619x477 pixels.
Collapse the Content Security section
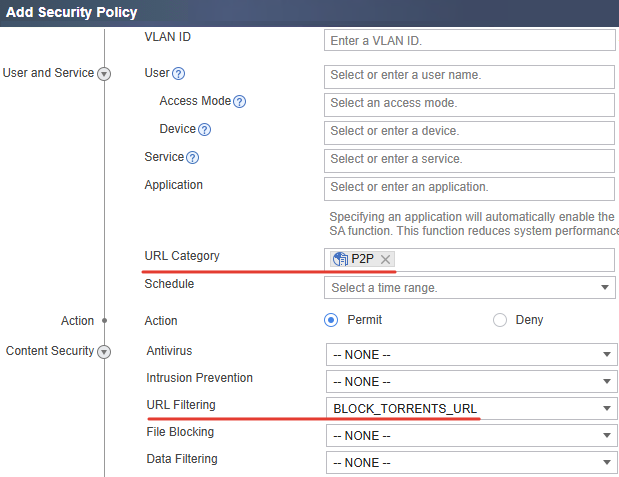click(104, 352)
